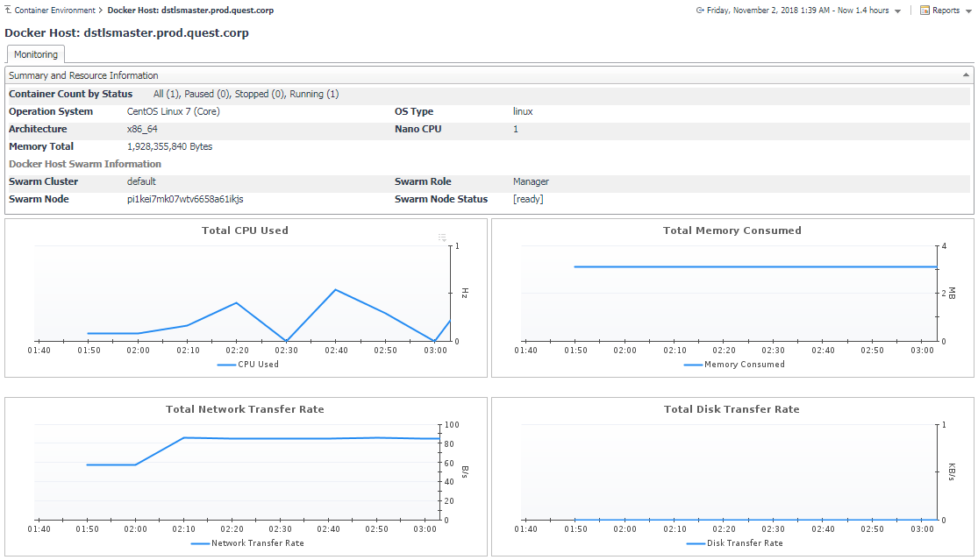The image size is (978, 560).
Task: Open the Total CPU Used chart options icon
Action: [442, 237]
